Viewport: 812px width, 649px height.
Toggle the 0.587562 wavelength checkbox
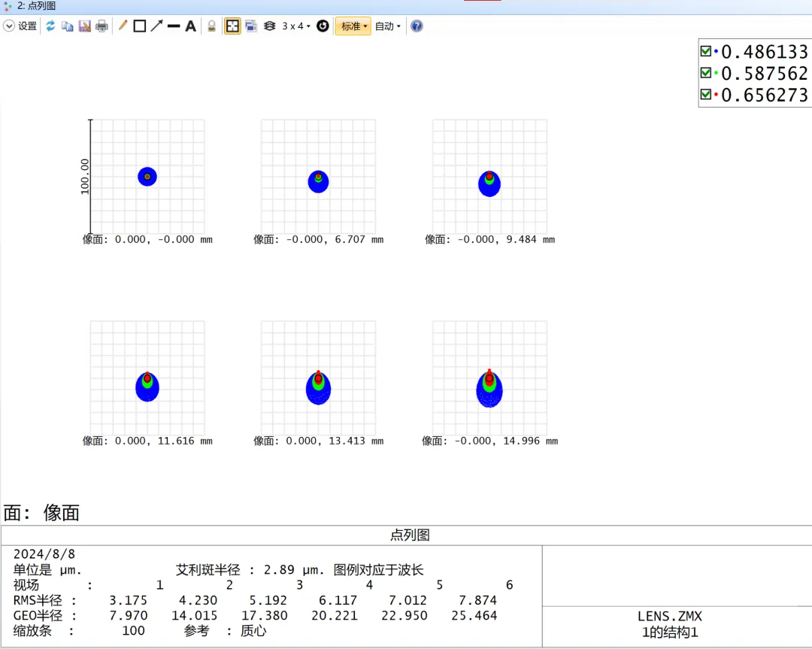point(705,73)
